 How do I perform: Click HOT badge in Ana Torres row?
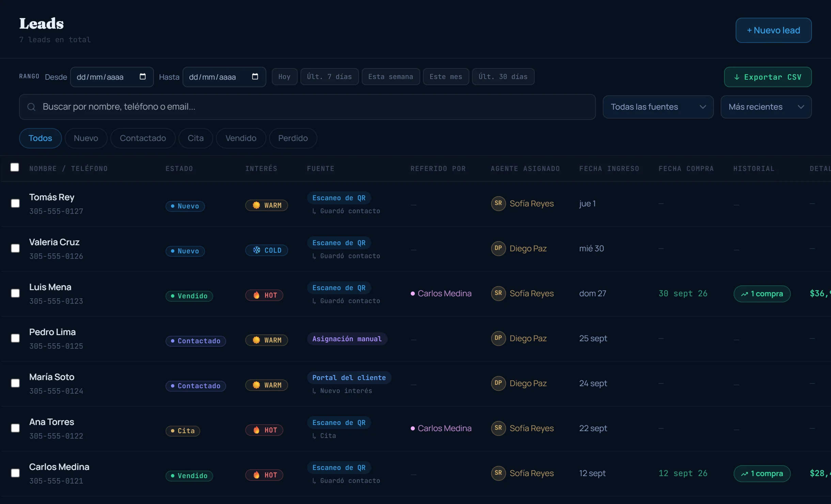point(264,430)
